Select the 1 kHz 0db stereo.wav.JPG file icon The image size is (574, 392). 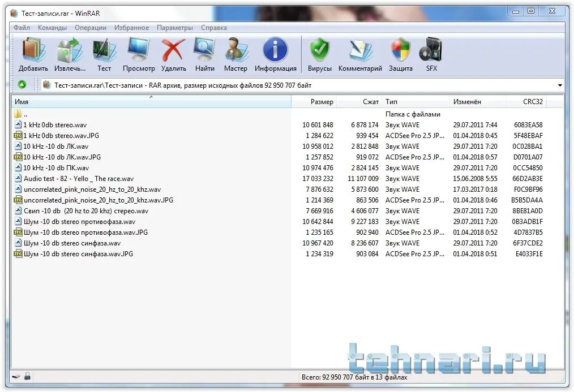point(18,135)
